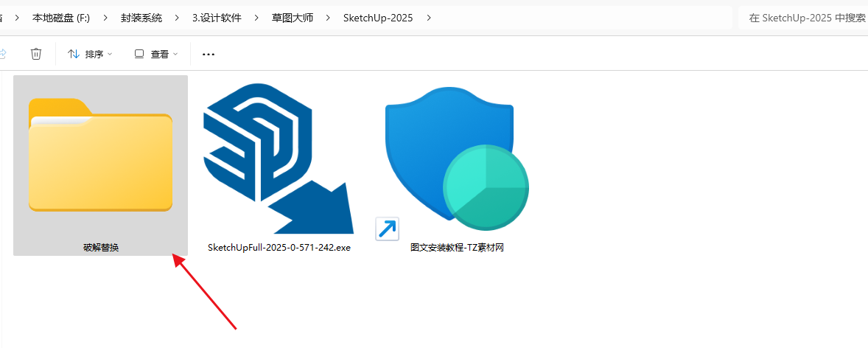The image size is (868, 348).
Task: Expand chevron after 草图大师 in breadcrumb
Action: pos(329,18)
